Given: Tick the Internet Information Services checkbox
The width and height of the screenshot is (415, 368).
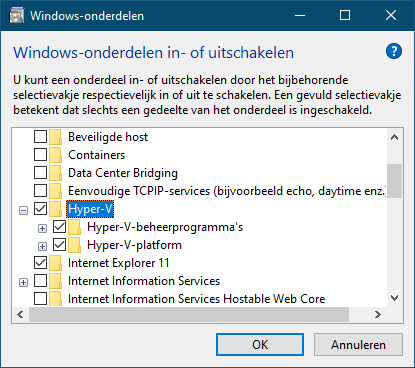Looking at the screenshot, I should tap(40, 281).
